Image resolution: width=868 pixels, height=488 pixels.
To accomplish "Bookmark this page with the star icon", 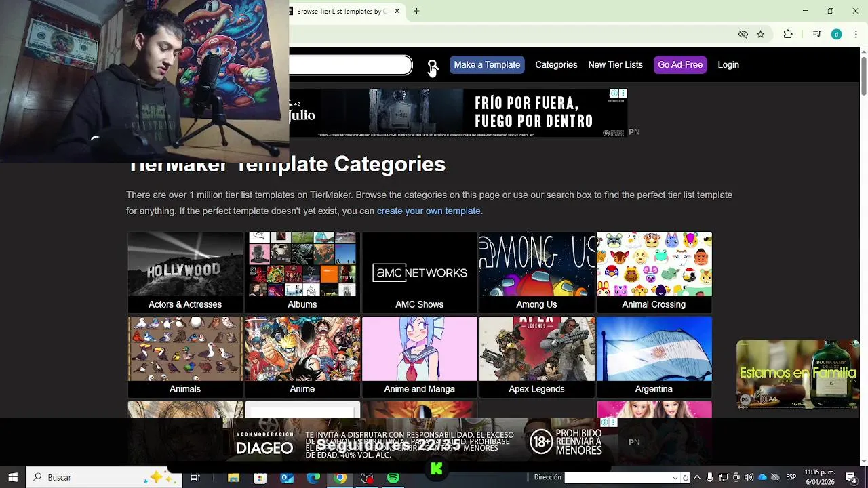I will click(x=761, y=35).
